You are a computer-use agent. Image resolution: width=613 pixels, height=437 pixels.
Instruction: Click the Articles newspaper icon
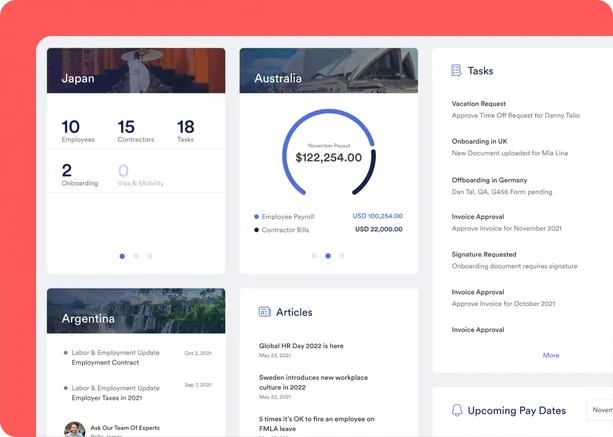[x=265, y=312]
